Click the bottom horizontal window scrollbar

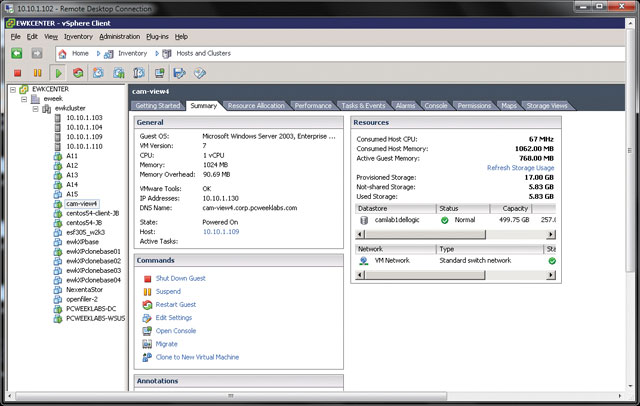click(231, 396)
